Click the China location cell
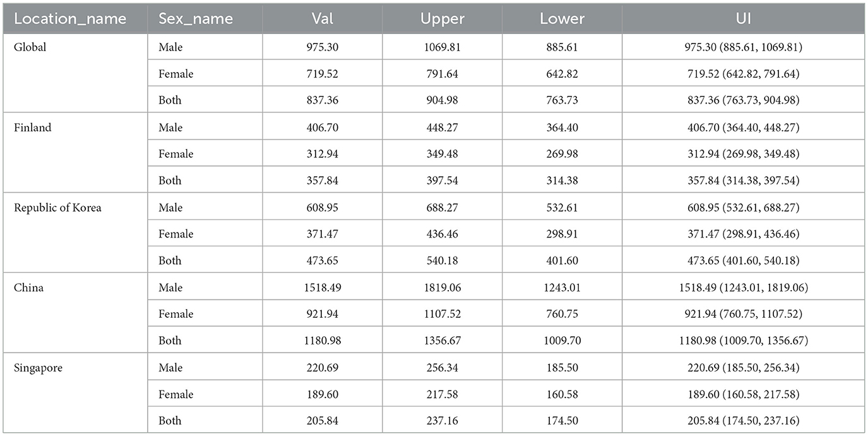This screenshot has height=436, width=868. point(29,288)
